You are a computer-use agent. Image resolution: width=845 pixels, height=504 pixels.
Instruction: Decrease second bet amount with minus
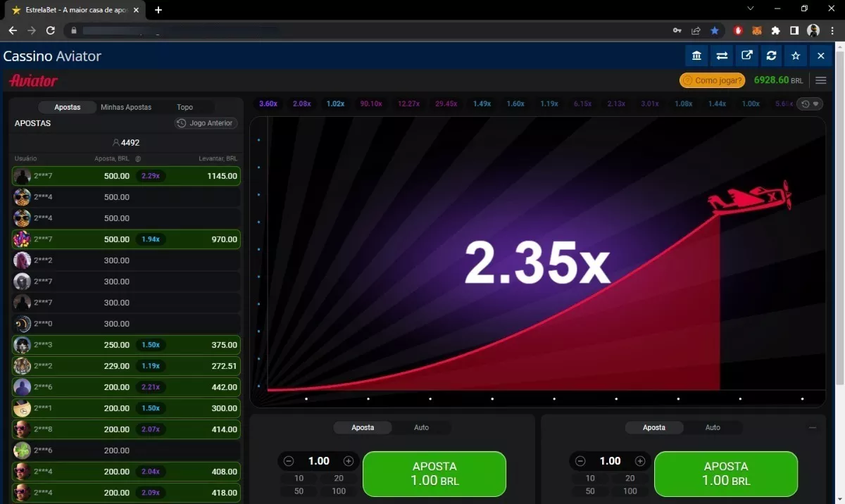pos(580,461)
